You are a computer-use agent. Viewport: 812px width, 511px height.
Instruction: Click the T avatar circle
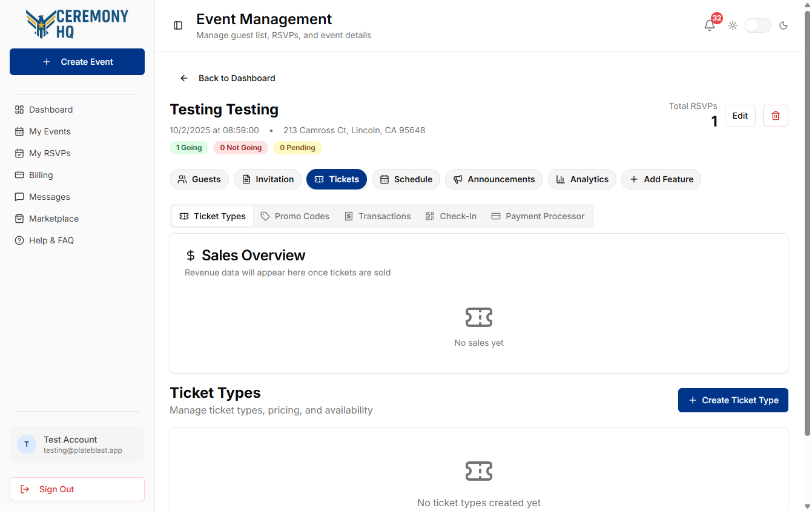coord(27,444)
